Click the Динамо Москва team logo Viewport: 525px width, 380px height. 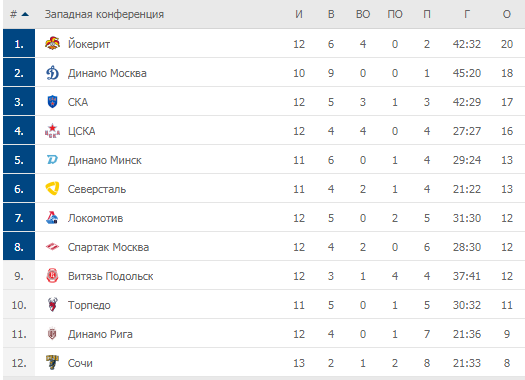[x=53, y=73]
